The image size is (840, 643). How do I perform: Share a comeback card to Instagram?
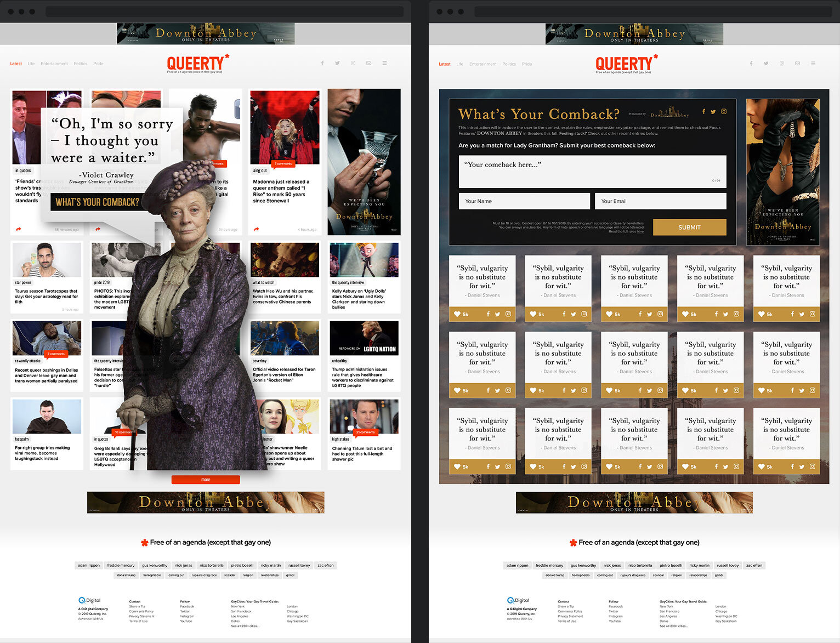click(508, 314)
